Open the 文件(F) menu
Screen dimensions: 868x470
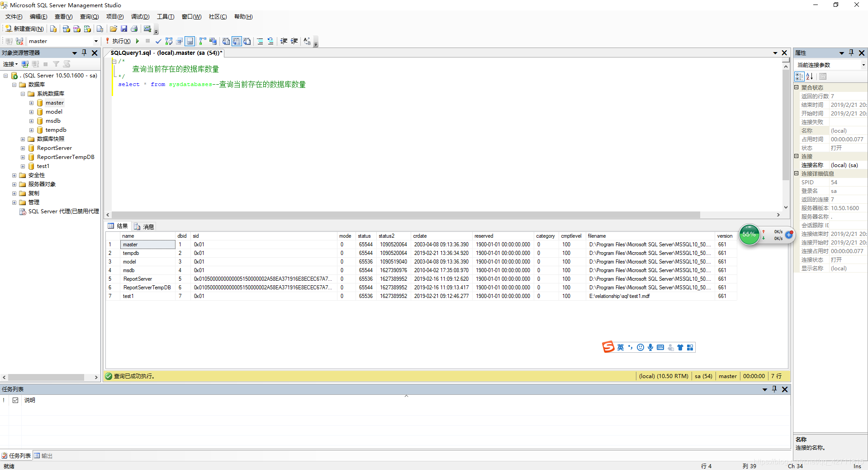[x=14, y=17]
